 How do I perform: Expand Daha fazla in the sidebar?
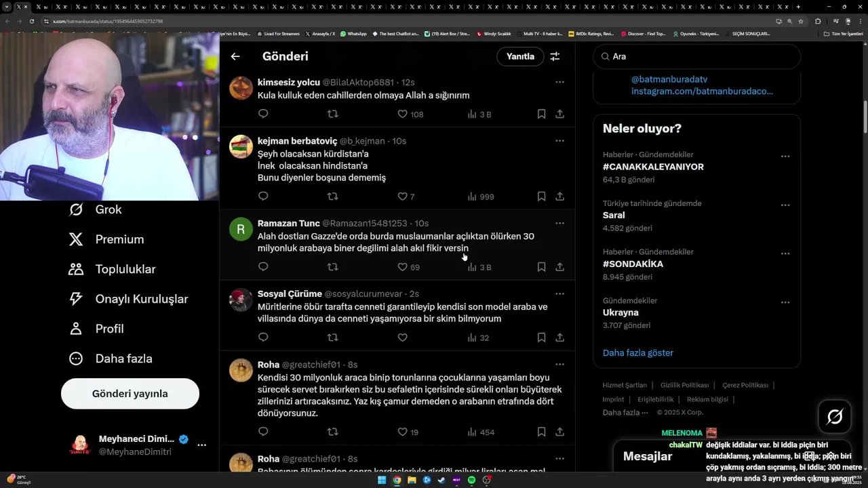[111, 359]
